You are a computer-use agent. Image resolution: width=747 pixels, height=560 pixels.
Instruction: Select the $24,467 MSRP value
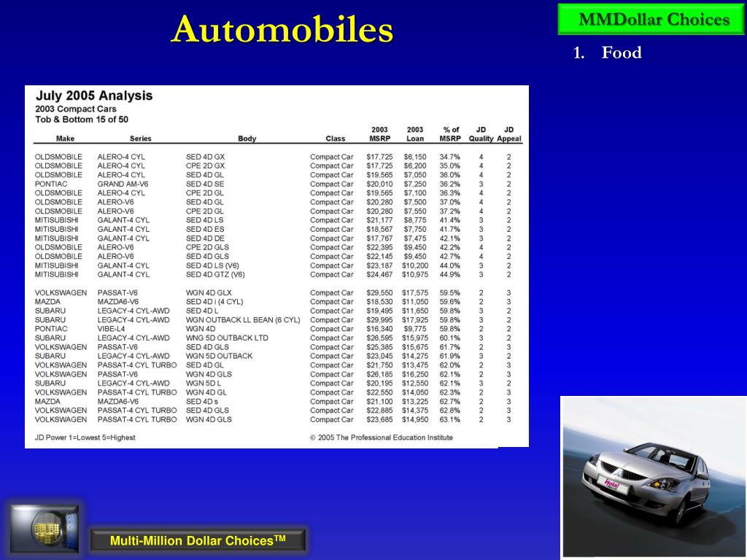pyautogui.click(x=379, y=274)
